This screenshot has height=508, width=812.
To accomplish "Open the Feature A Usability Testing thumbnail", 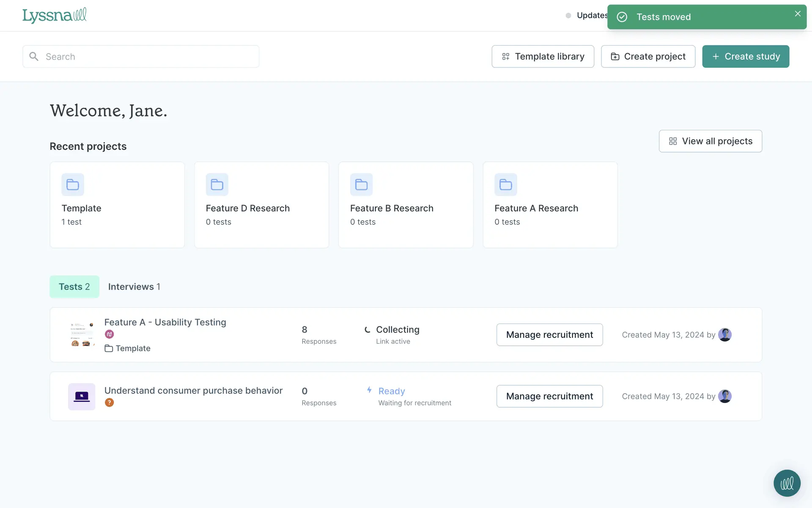I will point(82,335).
